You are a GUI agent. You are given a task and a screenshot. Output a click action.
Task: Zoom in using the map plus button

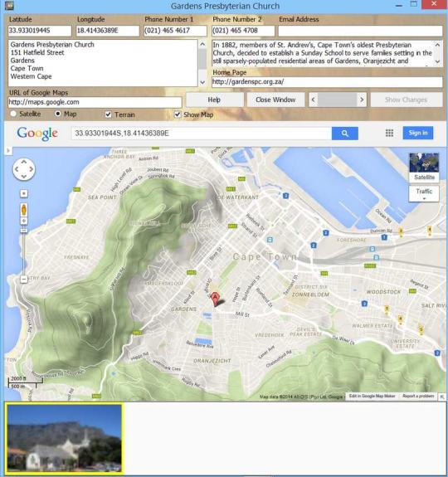pyautogui.click(x=24, y=221)
